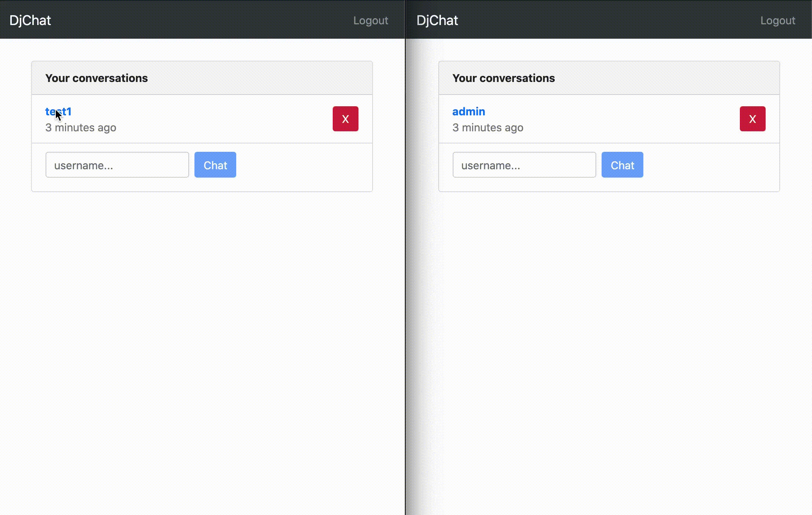Viewport: 812px width, 515px height.
Task: Click the left panel username input field
Action: tap(117, 165)
